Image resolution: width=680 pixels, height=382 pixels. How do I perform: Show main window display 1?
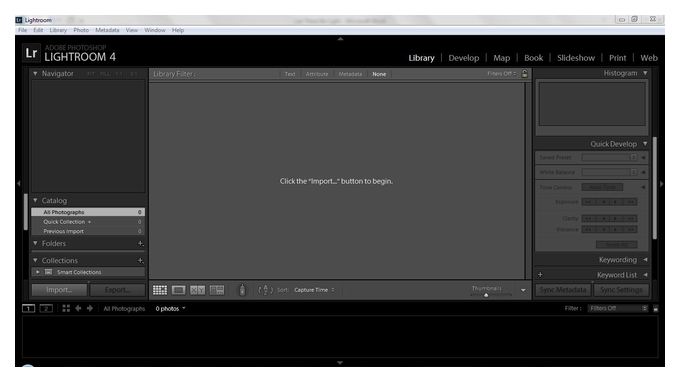point(29,308)
